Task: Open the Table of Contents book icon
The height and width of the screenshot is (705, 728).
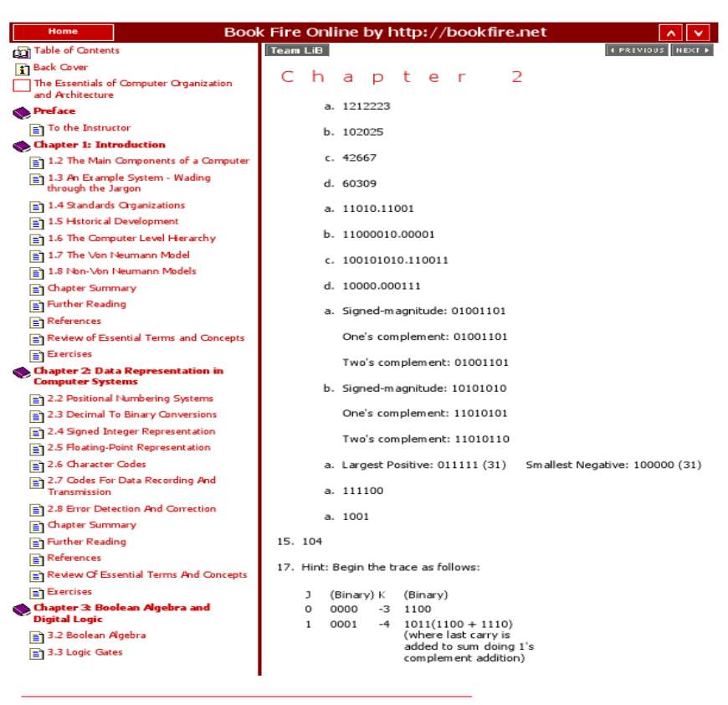Action: pyautogui.click(x=22, y=52)
